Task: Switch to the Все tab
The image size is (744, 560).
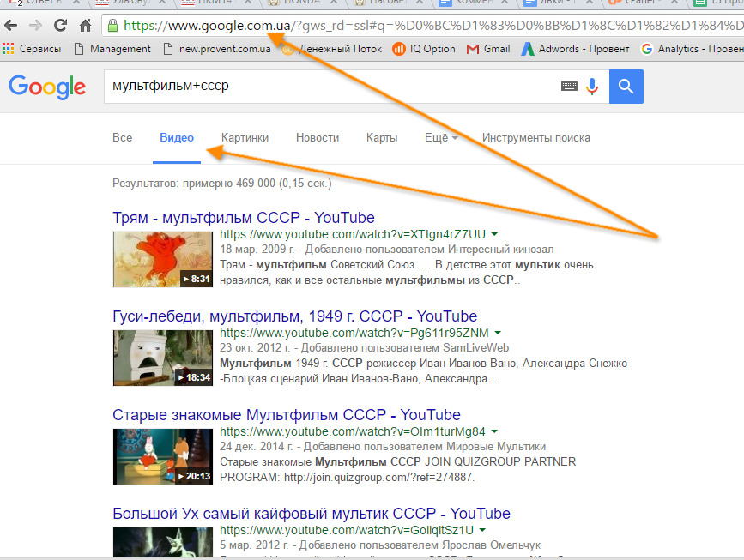Action: 122,137
